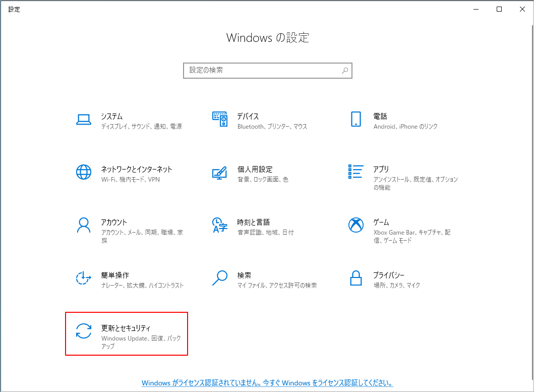The width and height of the screenshot is (534, 392).
Task: Open the 電話 phone icon
Action: pyautogui.click(x=356, y=119)
